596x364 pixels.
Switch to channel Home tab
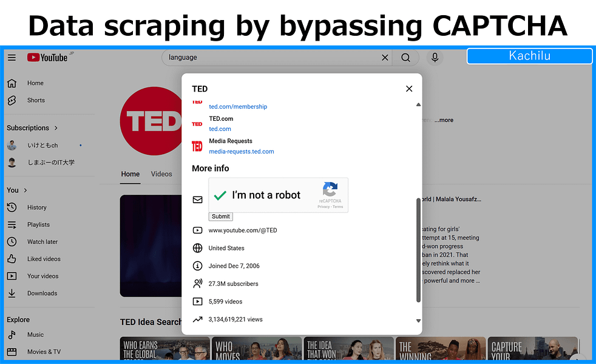point(130,174)
